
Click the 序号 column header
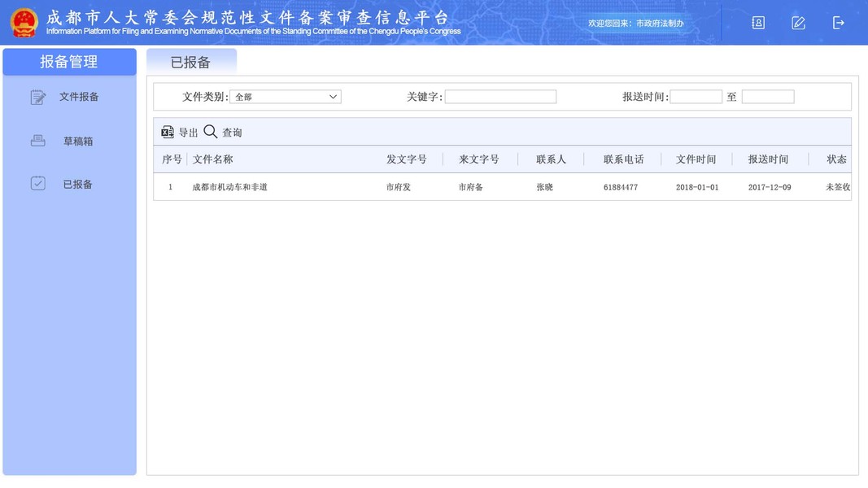172,159
